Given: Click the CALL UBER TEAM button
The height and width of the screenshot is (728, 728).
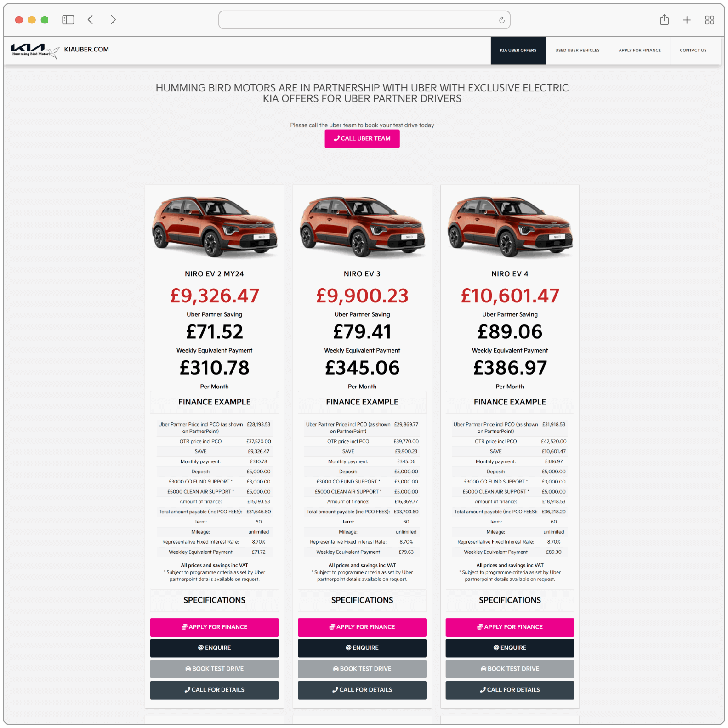Looking at the screenshot, I should [362, 138].
